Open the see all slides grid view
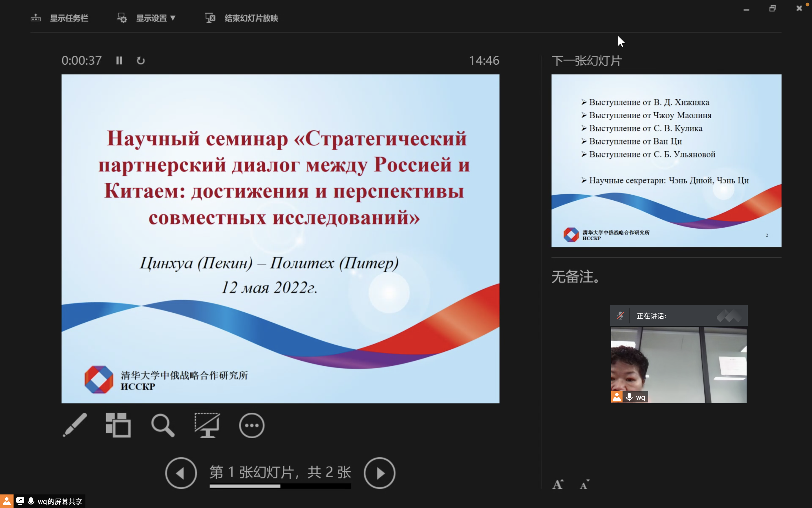Image resolution: width=812 pixels, height=508 pixels. tap(118, 425)
